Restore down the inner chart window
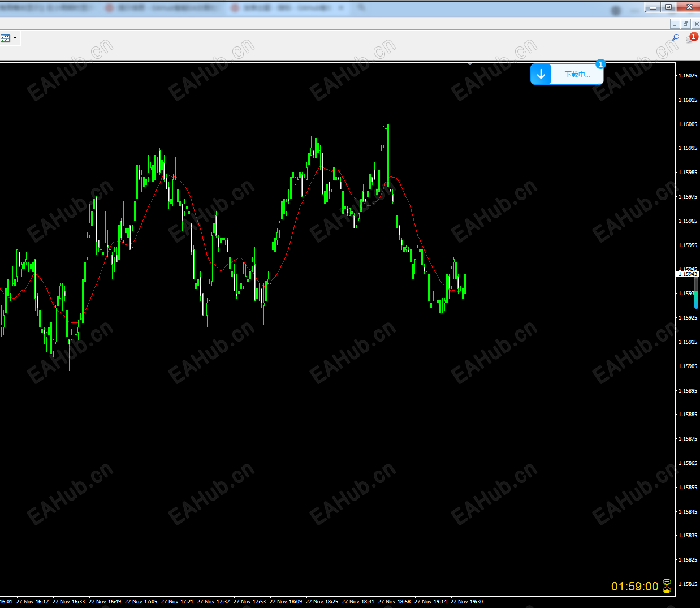The height and width of the screenshot is (608, 700). (685, 24)
